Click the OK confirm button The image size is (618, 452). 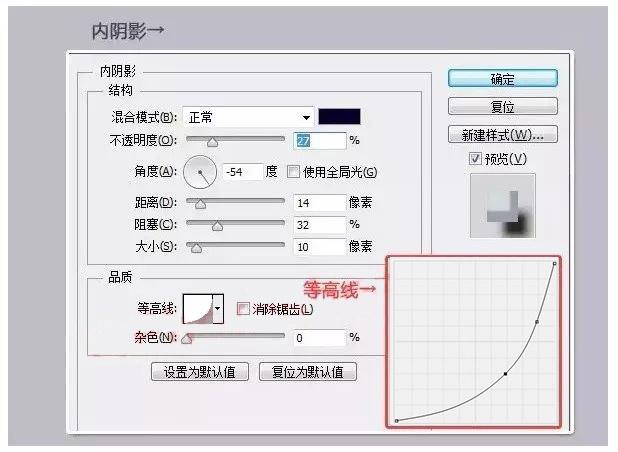pos(502,79)
